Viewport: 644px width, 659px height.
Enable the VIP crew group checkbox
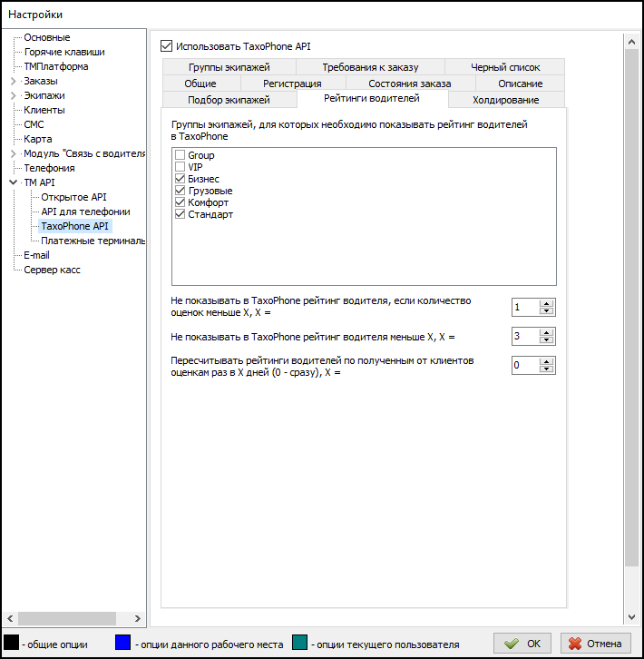coord(180,168)
